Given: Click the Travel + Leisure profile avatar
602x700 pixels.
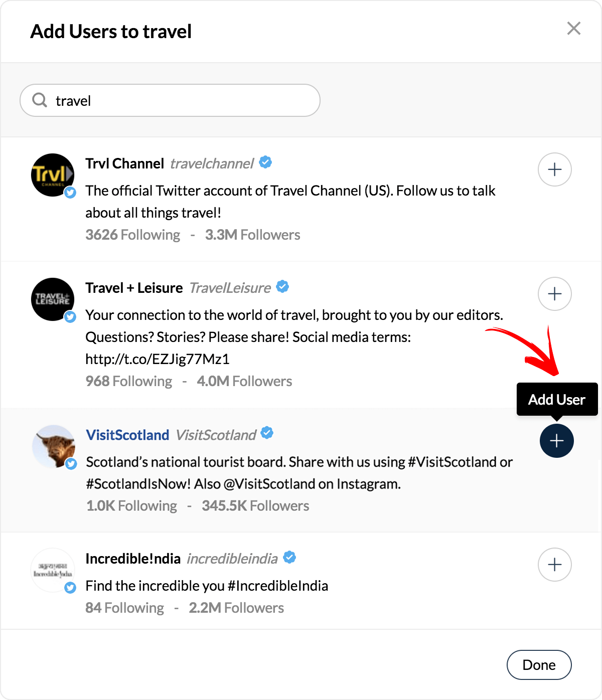Looking at the screenshot, I should pos(53,299).
